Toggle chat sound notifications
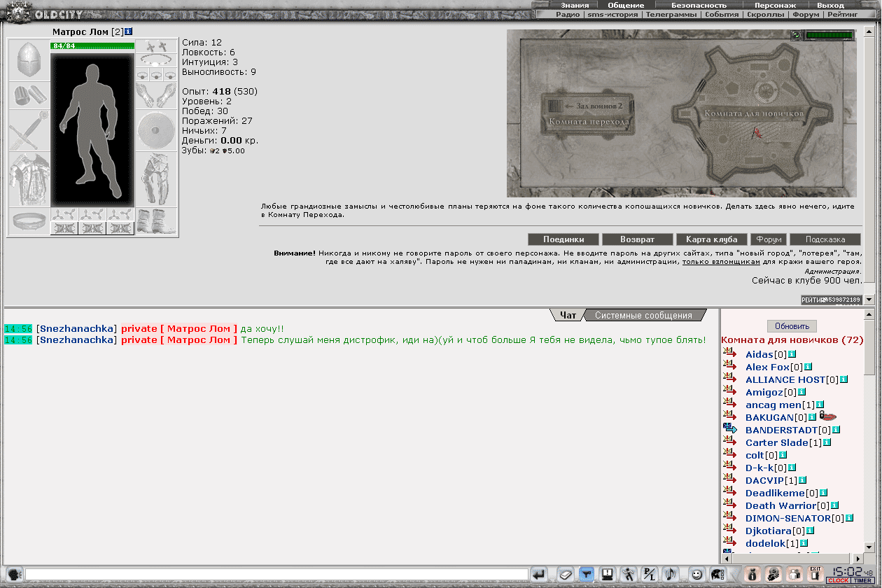882x588 pixels. [670, 575]
